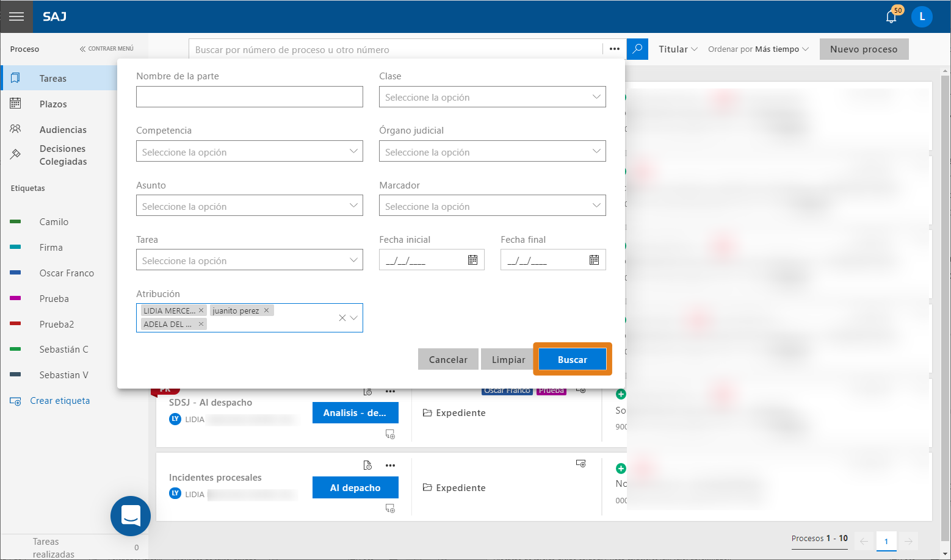Expand the Tarea dropdown

click(250, 260)
